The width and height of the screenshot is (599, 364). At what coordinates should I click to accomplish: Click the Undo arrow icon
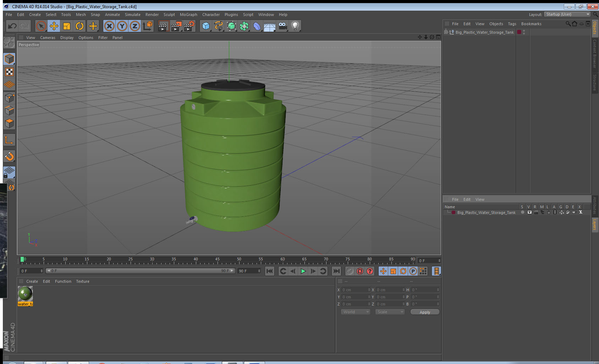click(x=12, y=26)
